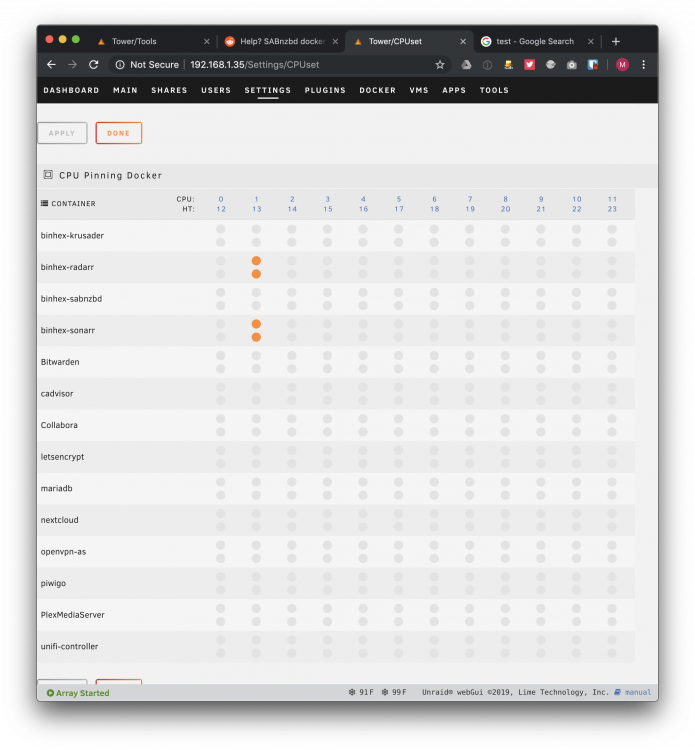Click the red Pocket-style extension icon
The image size is (695, 750).
529,65
